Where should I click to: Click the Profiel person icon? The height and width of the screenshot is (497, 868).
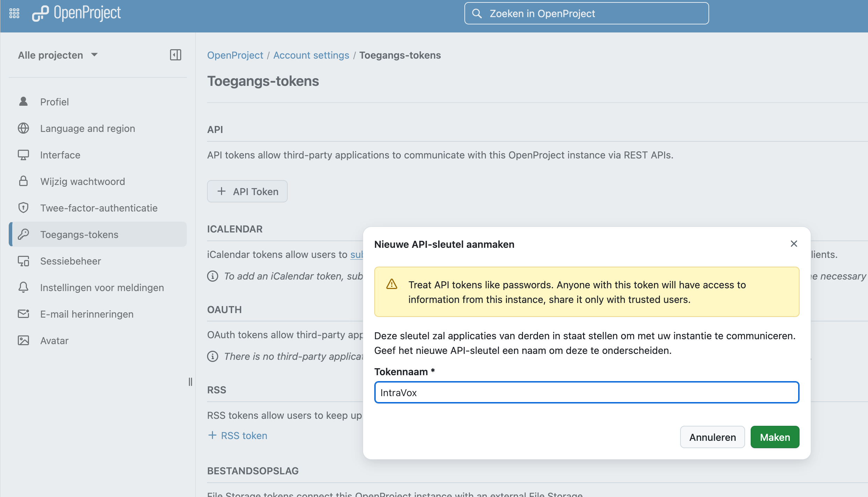[x=23, y=102]
